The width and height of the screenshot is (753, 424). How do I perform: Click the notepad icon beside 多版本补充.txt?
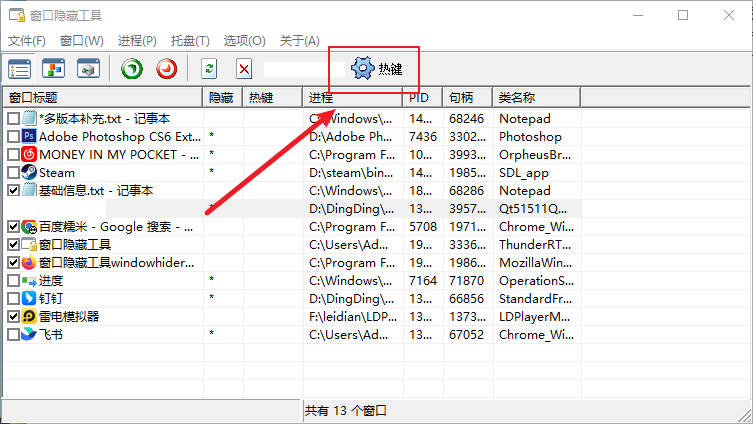[29, 118]
